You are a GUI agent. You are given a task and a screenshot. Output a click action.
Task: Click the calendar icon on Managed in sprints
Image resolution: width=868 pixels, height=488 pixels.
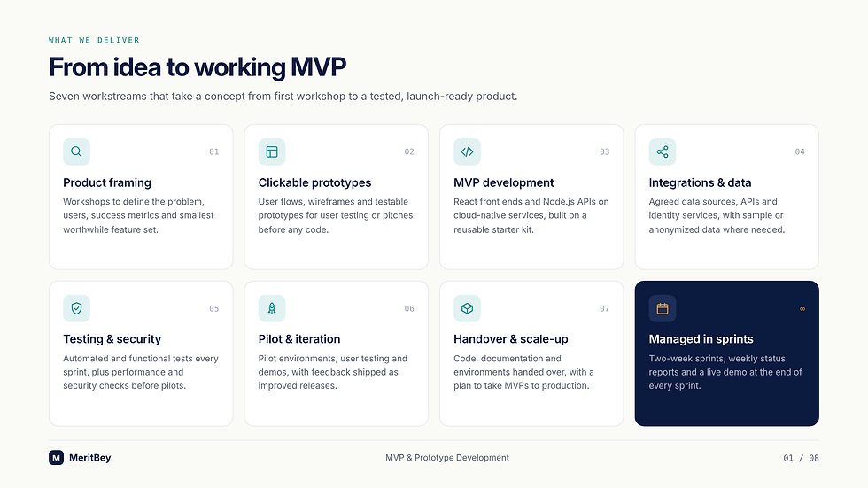[x=663, y=308]
